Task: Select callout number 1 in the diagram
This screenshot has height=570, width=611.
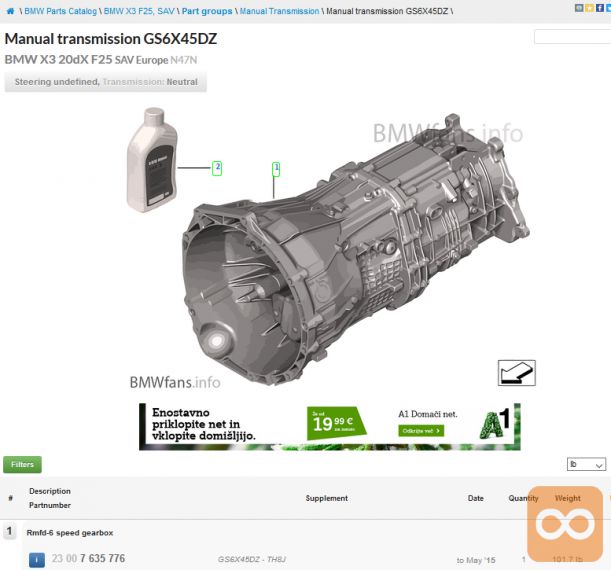Action: 276,169
